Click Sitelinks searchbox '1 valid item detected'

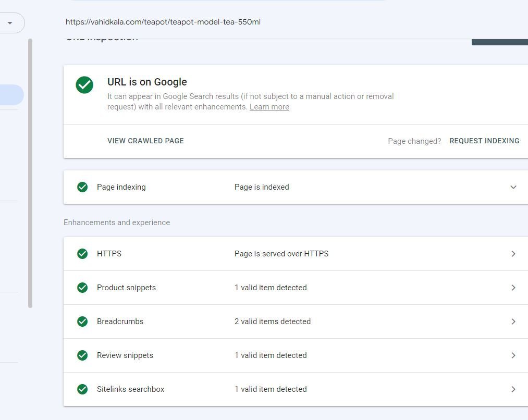coord(271,389)
